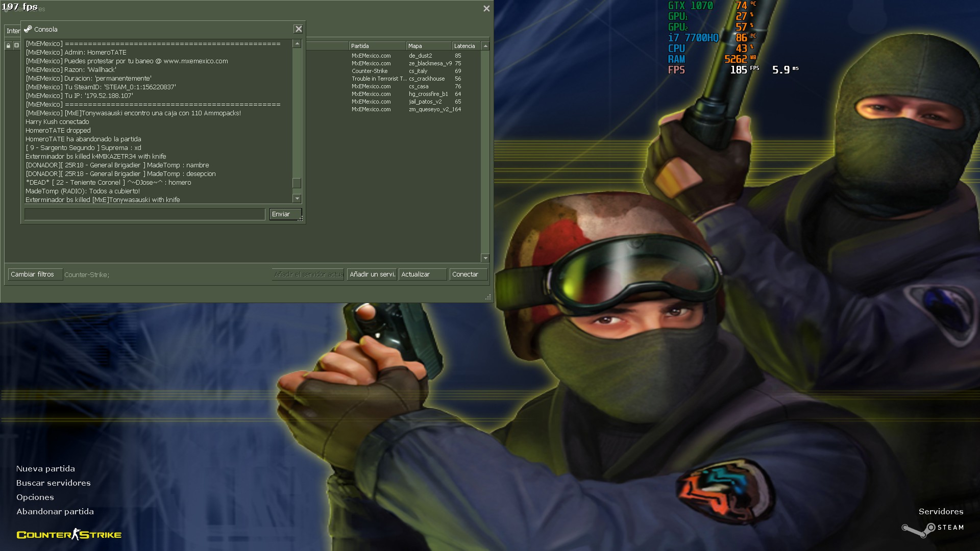
Task: Close the Consola window
Action: click(x=299, y=29)
